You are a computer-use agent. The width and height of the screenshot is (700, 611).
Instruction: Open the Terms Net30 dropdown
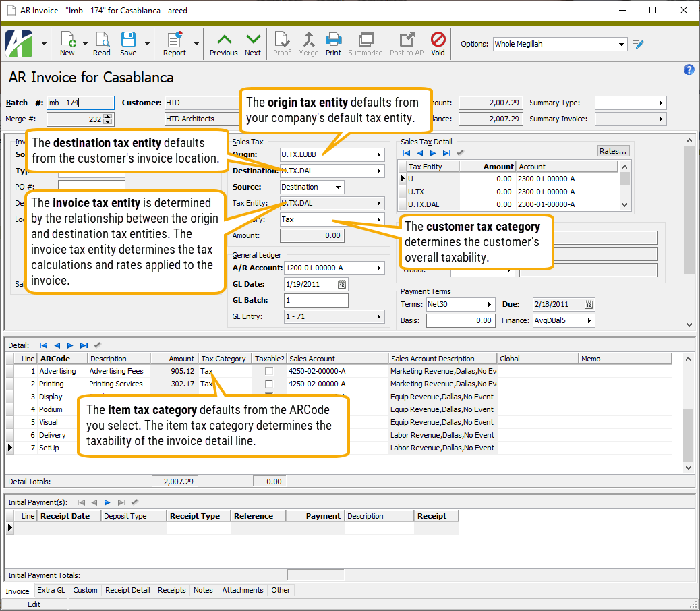point(490,305)
